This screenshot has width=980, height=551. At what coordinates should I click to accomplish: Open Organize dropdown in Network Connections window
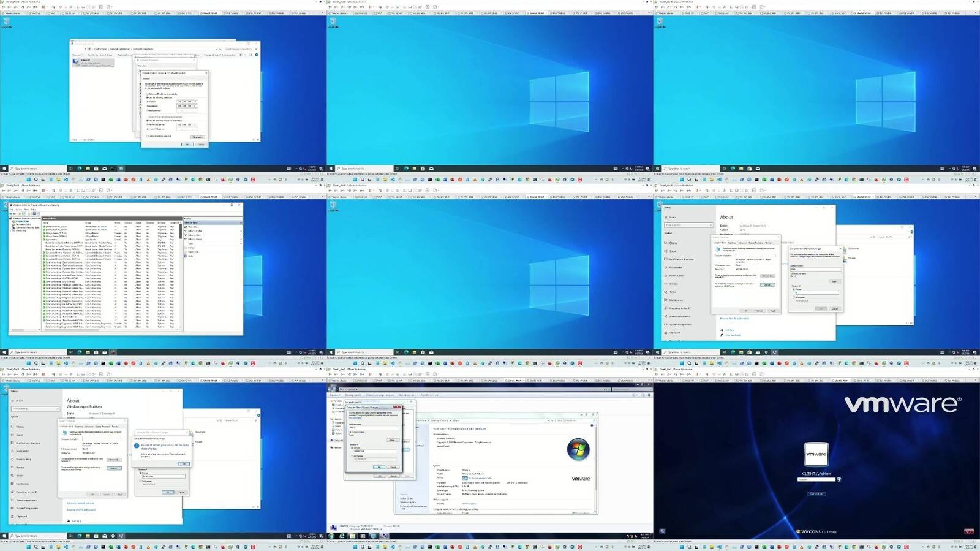click(x=78, y=55)
